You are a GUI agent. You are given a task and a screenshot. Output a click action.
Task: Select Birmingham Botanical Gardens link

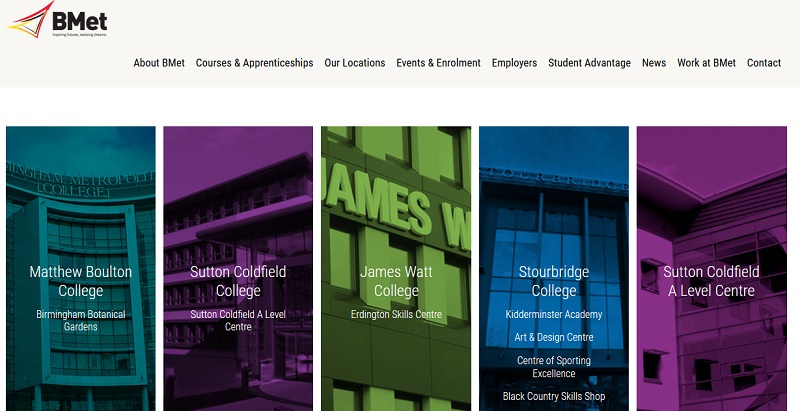[x=81, y=320]
